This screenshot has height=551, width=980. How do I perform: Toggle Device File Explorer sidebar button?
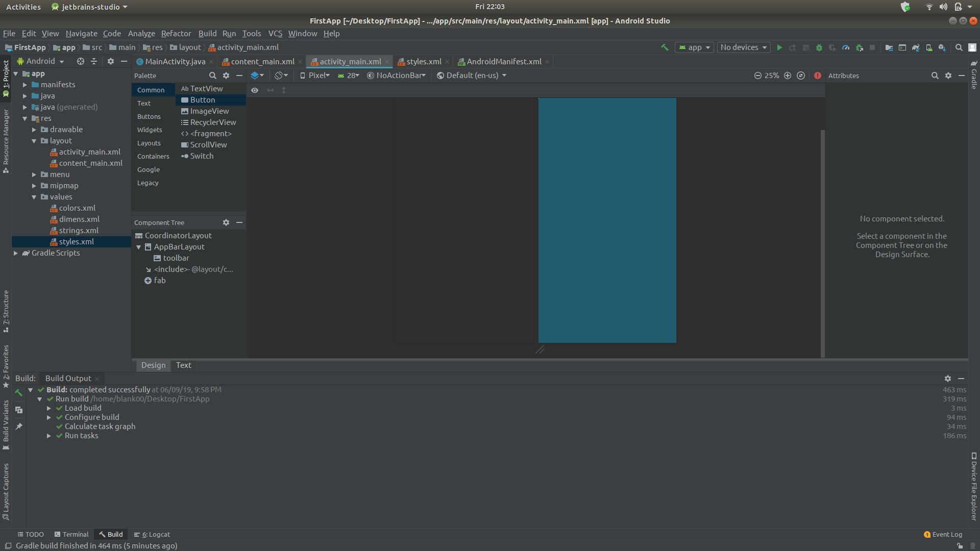(x=974, y=486)
